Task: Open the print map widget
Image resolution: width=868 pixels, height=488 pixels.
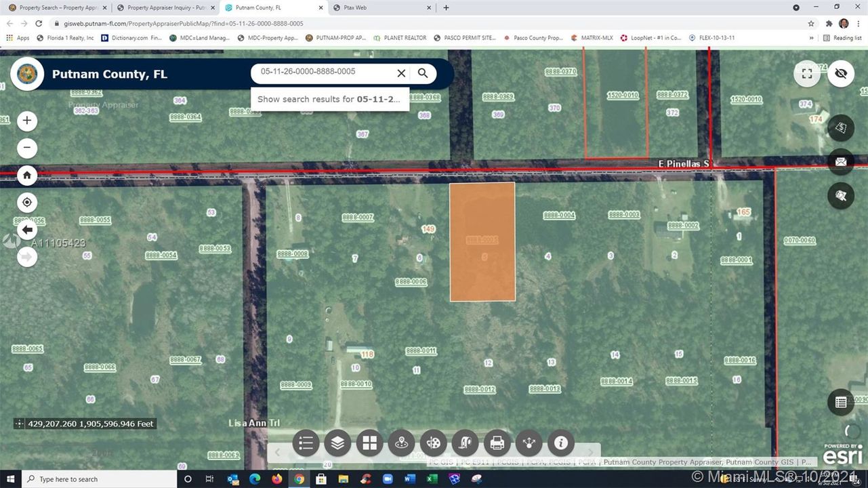Action: (x=497, y=443)
